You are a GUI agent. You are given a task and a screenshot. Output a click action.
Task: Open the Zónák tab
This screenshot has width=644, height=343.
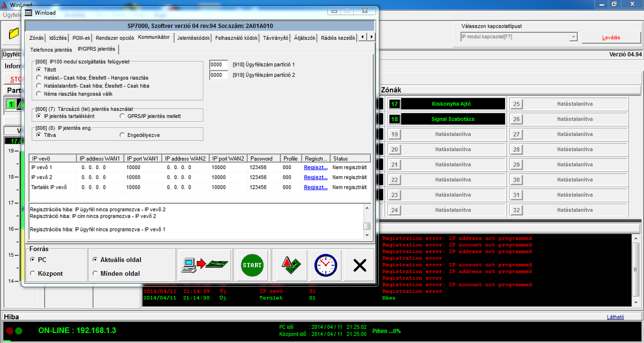click(36, 38)
